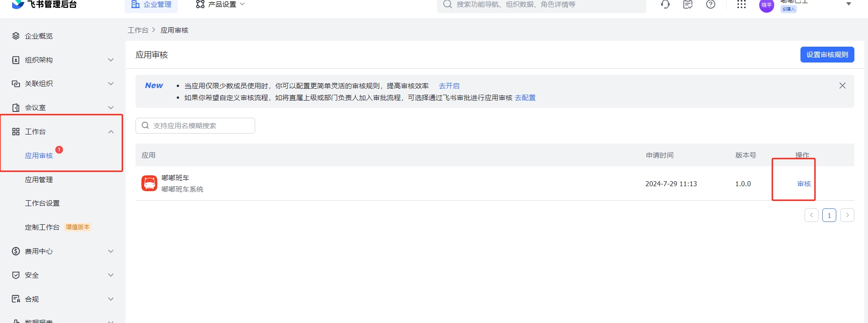The image size is (868, 323).
Task: Click the 企业概览 layers icon
Action: (16, 36)
